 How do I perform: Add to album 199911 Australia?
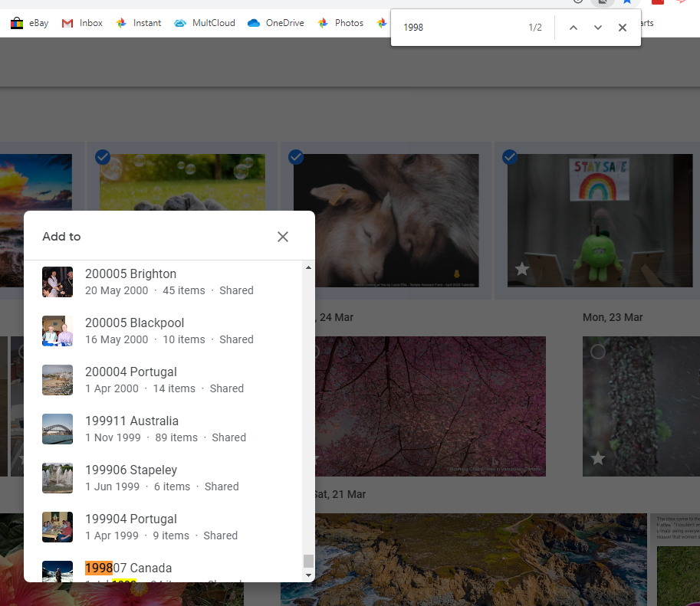(163, 429)
